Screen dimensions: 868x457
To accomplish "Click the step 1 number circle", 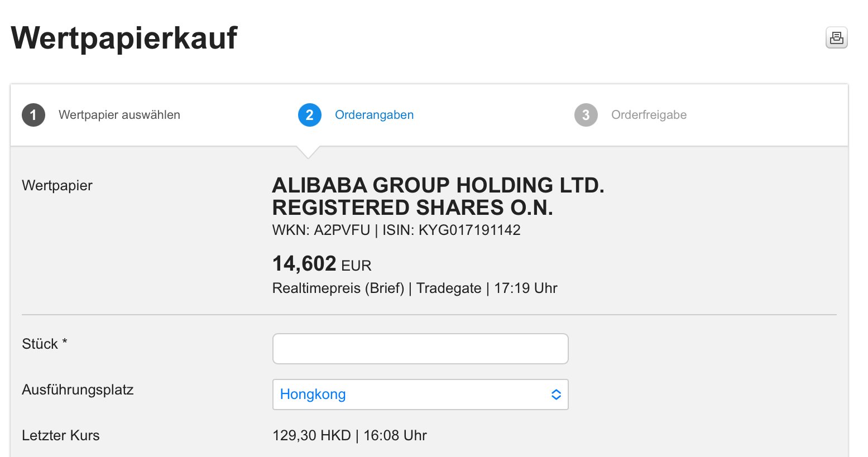I will 33,115.
